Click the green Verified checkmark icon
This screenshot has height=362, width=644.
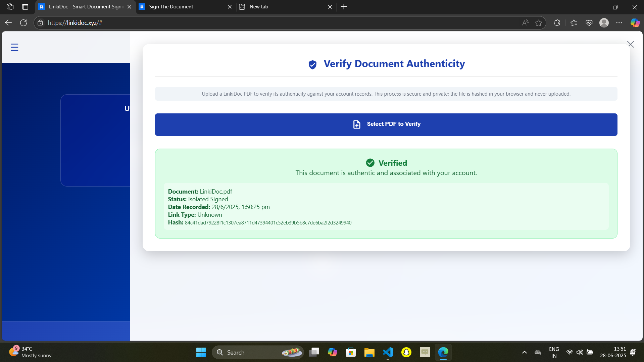click(x=370, y=163)
